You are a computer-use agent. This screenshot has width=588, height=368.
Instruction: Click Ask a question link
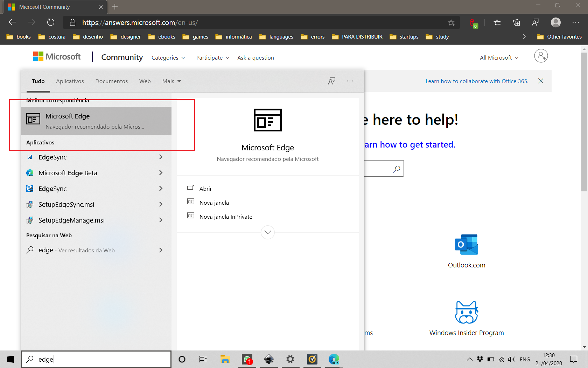[255, 58]
